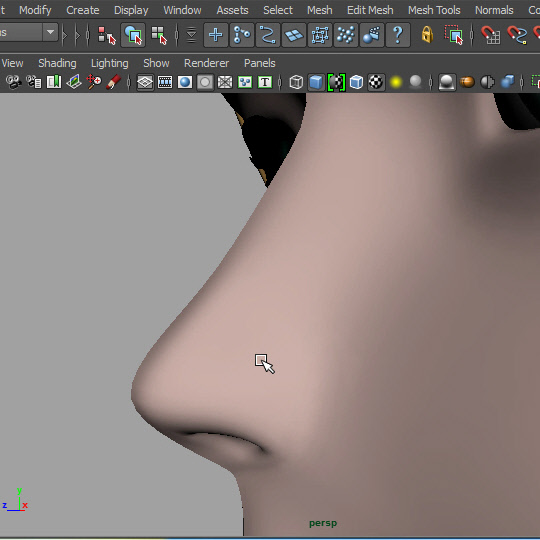Viewport: 540px width, 540px height.
Task: Toggle the gate mask icon
Action: pyautogui.click(x=205, y=82)
